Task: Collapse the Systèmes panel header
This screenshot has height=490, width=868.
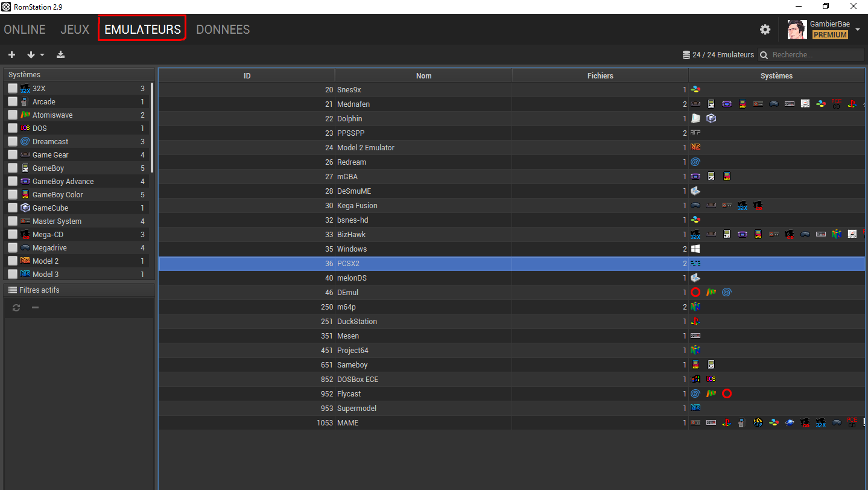Action: [78, 75]
